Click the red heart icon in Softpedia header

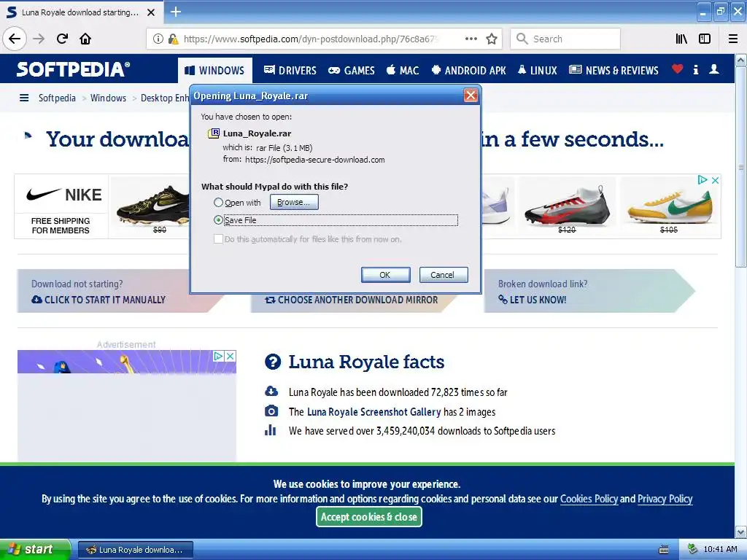pos(677,69)
